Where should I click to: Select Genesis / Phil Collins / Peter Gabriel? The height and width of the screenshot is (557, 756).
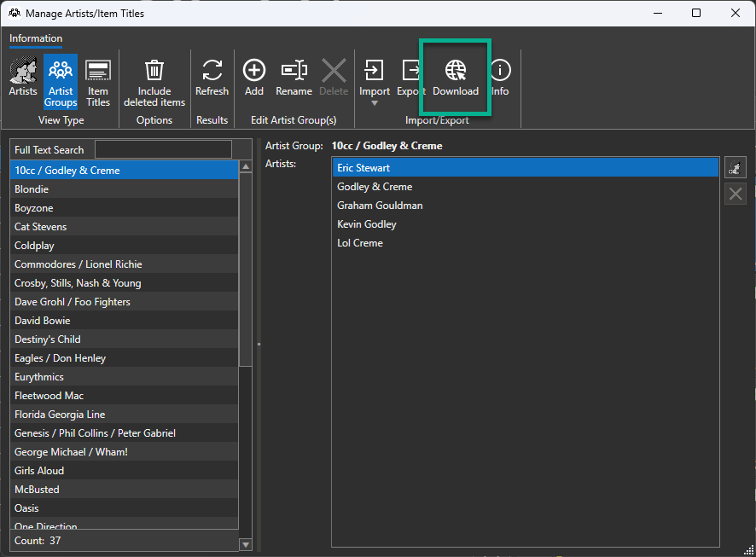point(124,433)
